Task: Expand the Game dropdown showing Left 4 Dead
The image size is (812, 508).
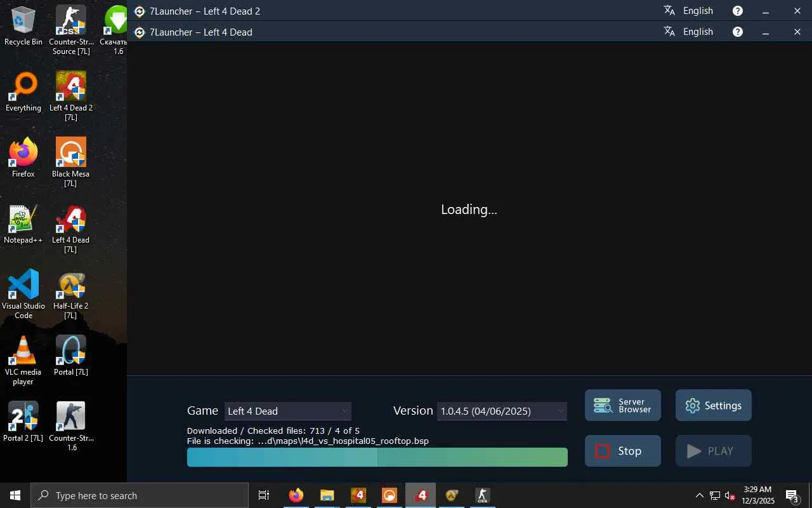Action: 288,411
